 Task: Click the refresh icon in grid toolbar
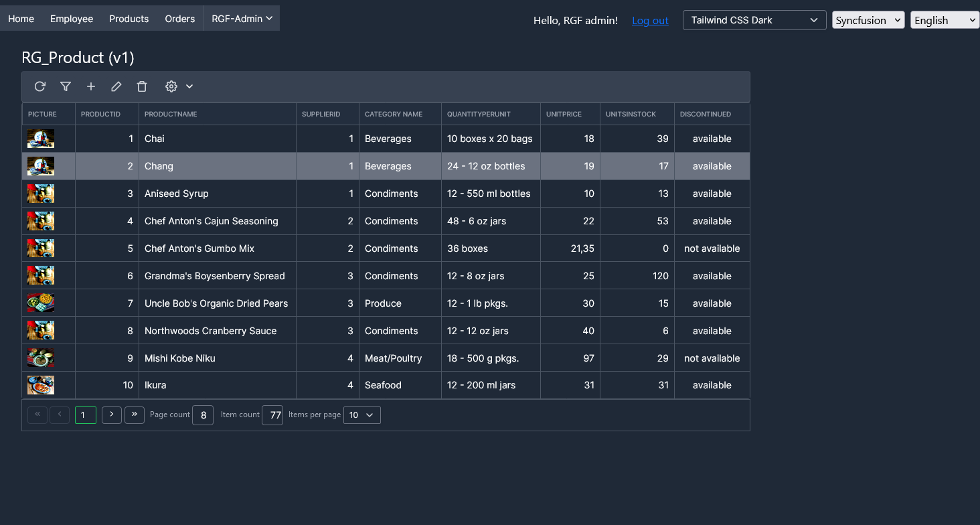tap(40, 86)
